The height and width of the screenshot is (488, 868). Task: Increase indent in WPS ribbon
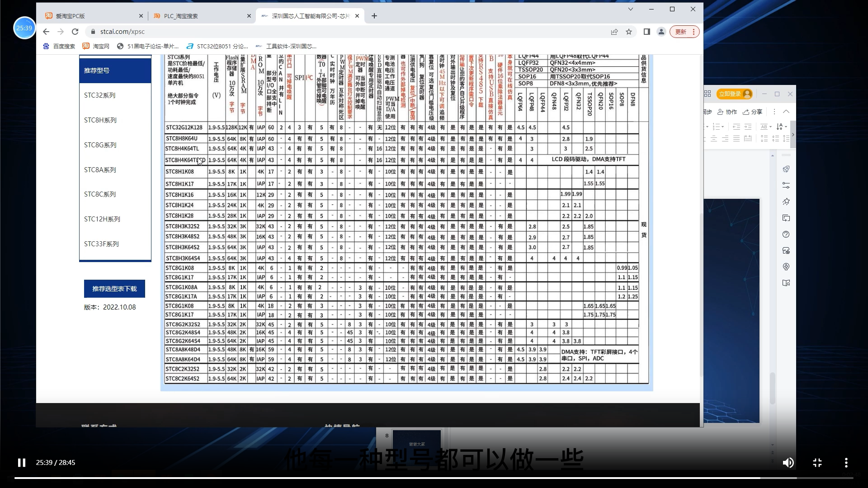tap(748, 127)
